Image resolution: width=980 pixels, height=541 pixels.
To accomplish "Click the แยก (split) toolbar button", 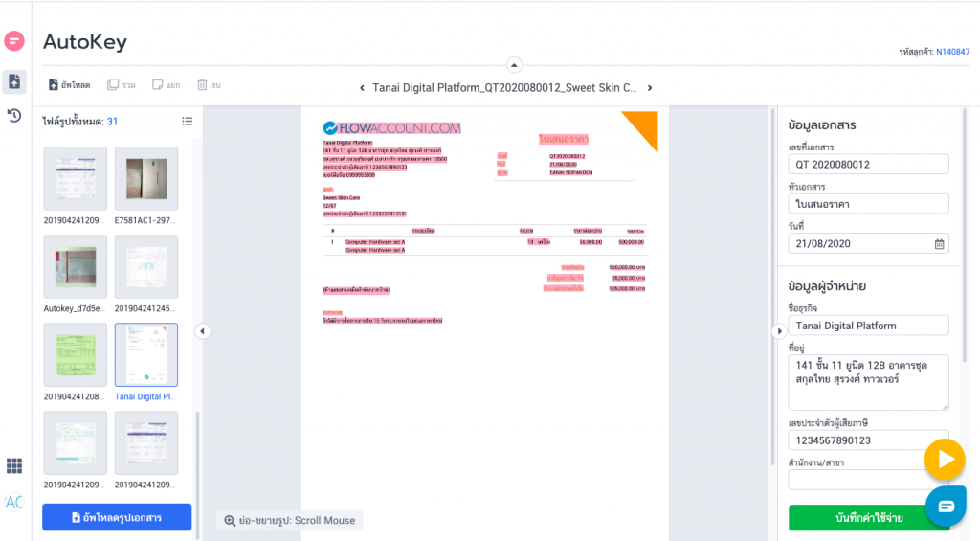I will coord(167,85).
